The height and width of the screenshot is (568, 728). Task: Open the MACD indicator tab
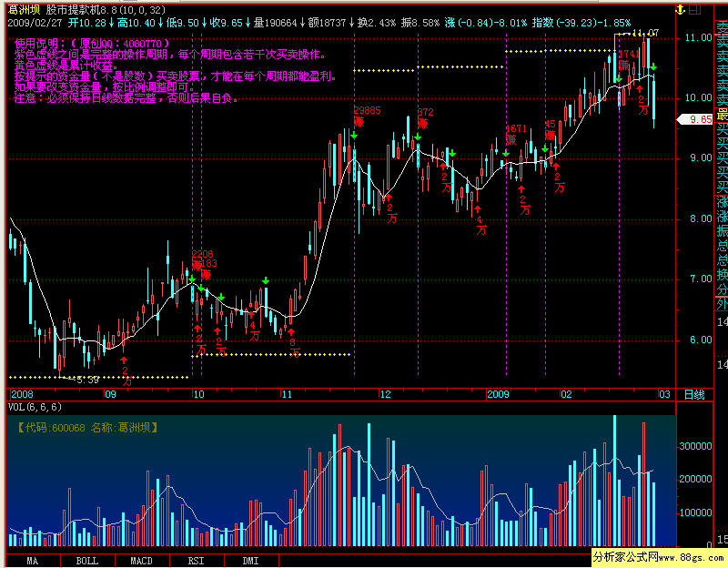coord(142,561)
